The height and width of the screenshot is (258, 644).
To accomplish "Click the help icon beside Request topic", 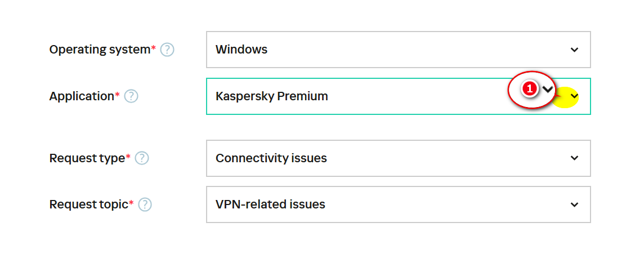I will click(145, 204).
